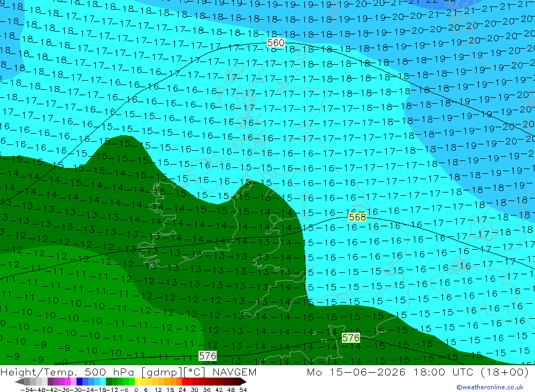Screen dimensions: 535x392
Task: Click the magenta legend swatch
Action: [67, 381]
